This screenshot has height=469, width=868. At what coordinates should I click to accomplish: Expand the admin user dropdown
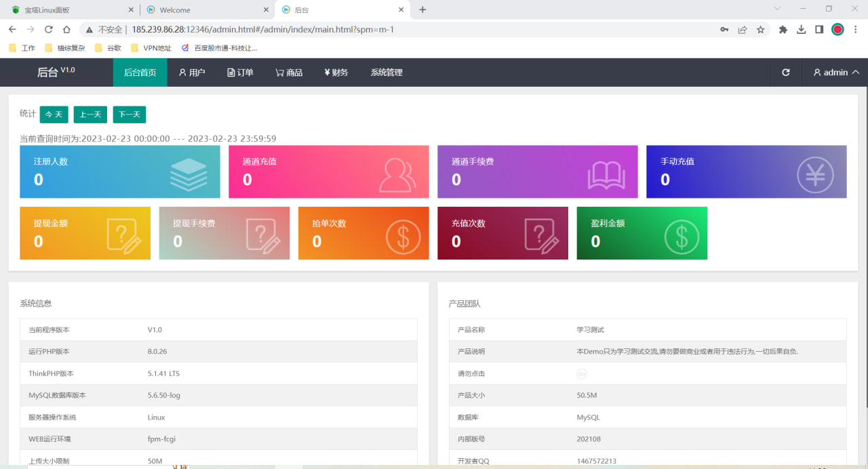point(836,73)
